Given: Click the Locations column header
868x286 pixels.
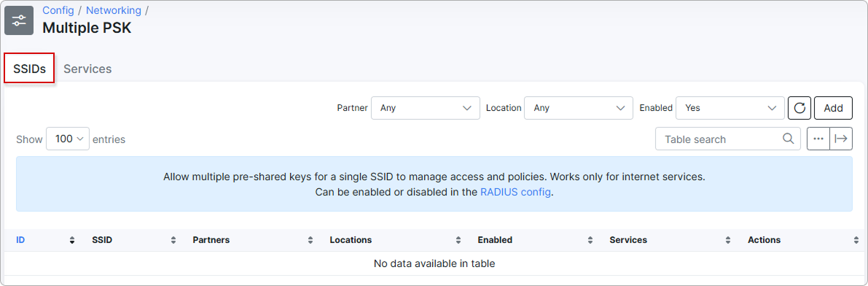Looking at the screenshot, I should click(351, 240).
